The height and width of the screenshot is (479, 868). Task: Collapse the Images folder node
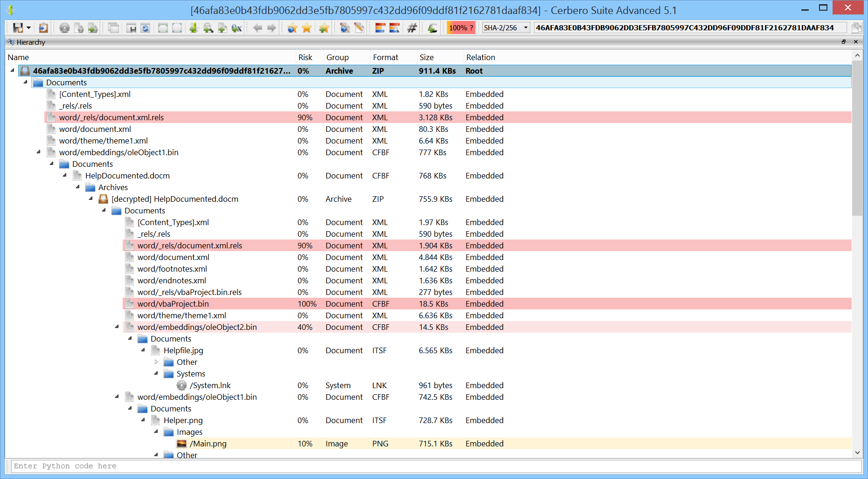156,431
